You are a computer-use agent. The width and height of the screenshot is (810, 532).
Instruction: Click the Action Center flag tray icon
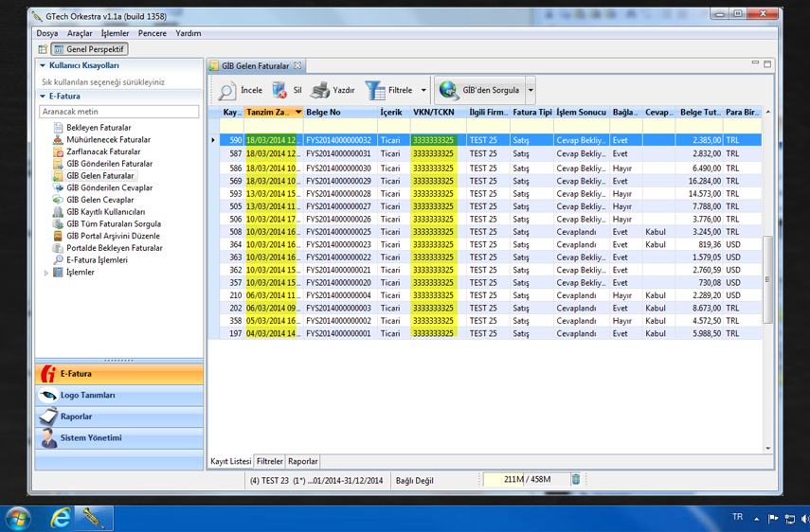tap(773, 519)
